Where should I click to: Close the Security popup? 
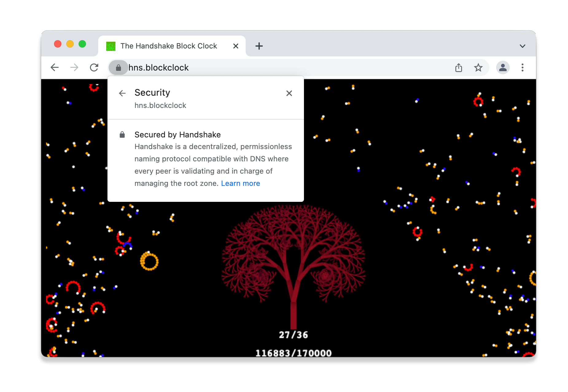[289, 93]
